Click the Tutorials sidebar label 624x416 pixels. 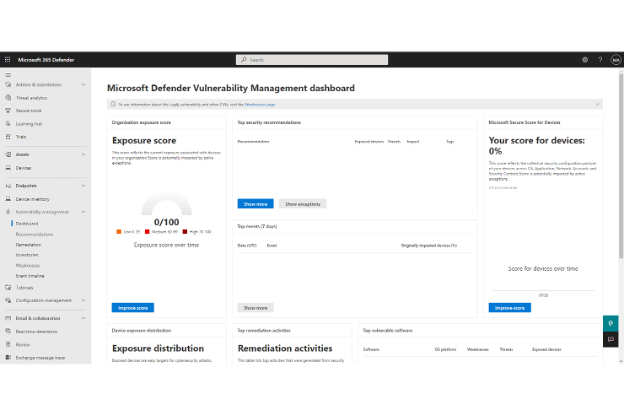coord(24,287)
